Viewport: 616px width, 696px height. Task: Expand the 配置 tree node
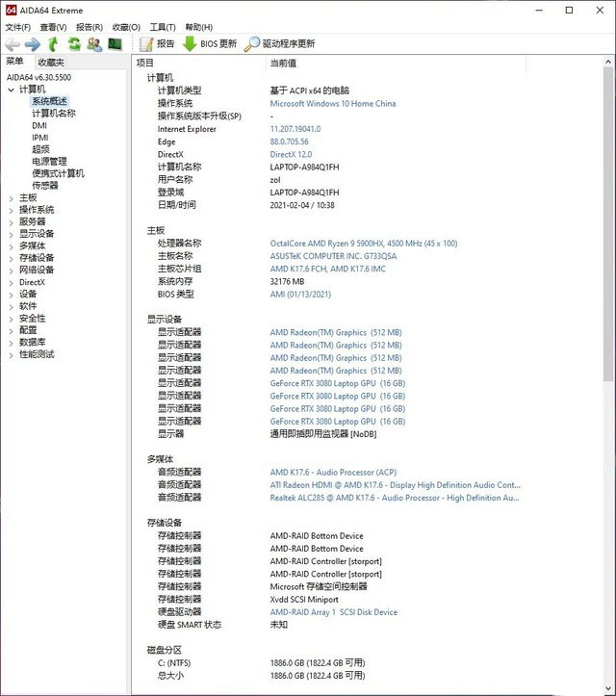click(x=12, y=331)
